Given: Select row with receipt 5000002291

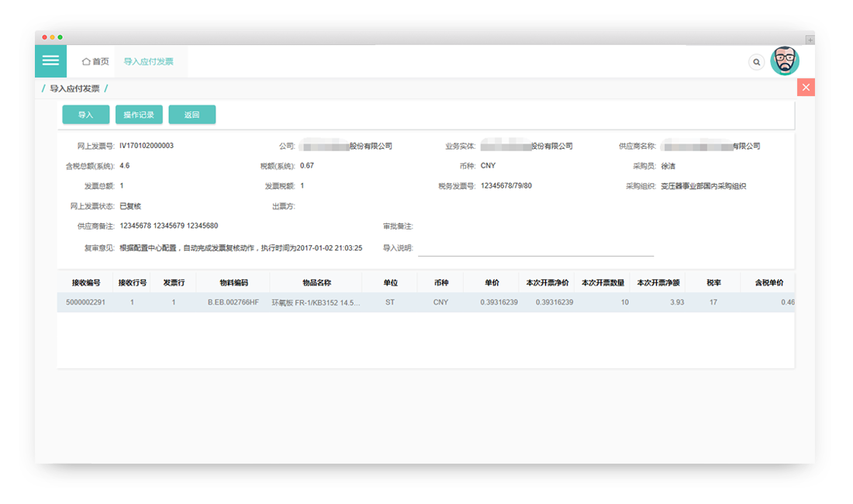Looking at the screenshot, I should [x=85, y=302].
